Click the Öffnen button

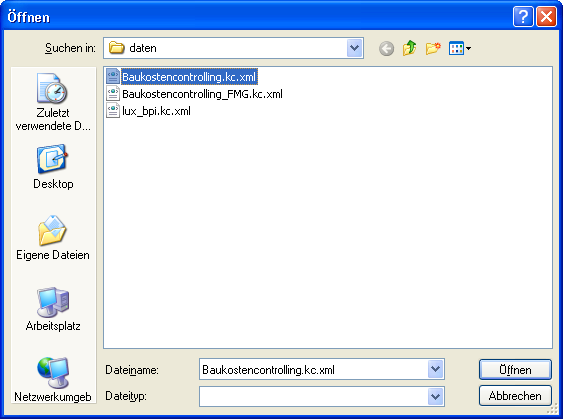coord(515,369)
